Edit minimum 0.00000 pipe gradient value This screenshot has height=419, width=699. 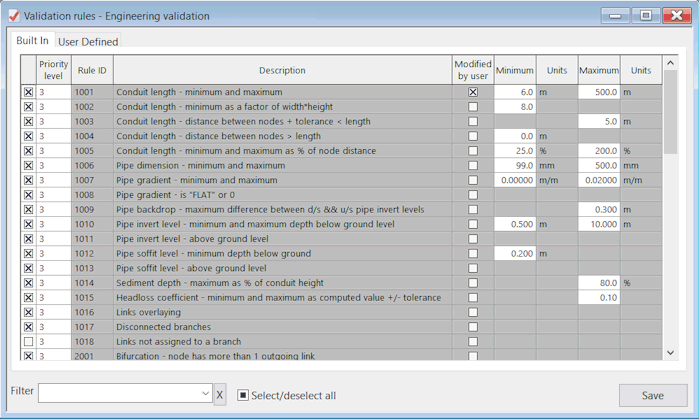514,180
